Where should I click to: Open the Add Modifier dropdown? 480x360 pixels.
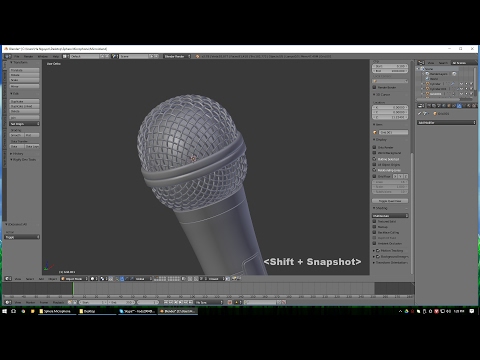click(x=446, y=123)
